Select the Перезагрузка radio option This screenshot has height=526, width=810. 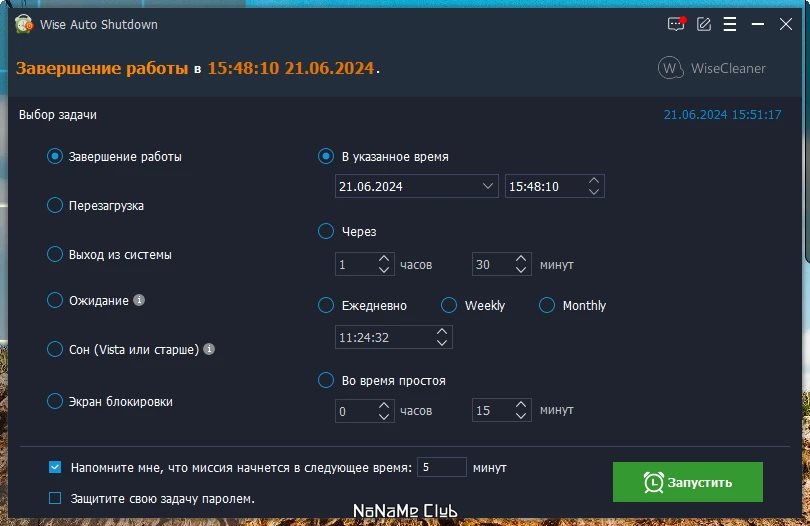tap(55, 205)
